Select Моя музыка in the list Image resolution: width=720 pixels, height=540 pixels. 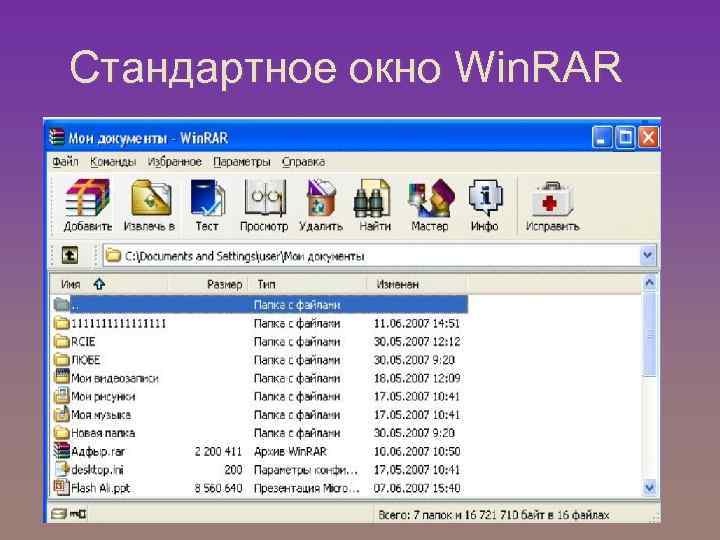click(x=101, y=415)
